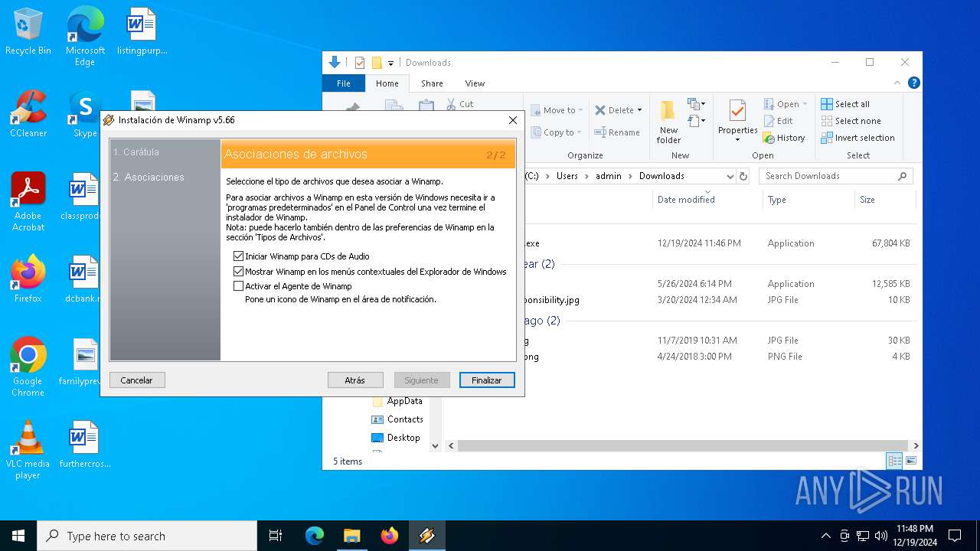Open the Adobe Acrobat desktop icon

coord(28,201)
